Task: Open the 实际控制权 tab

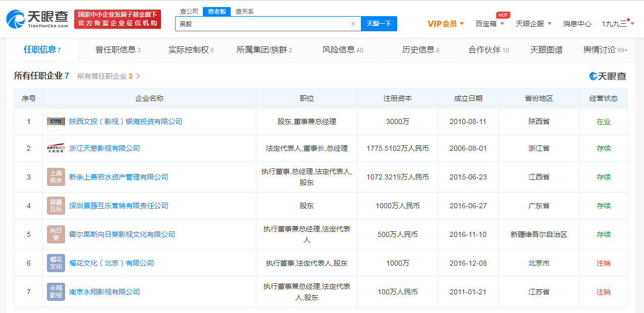Action: [191, 50]
